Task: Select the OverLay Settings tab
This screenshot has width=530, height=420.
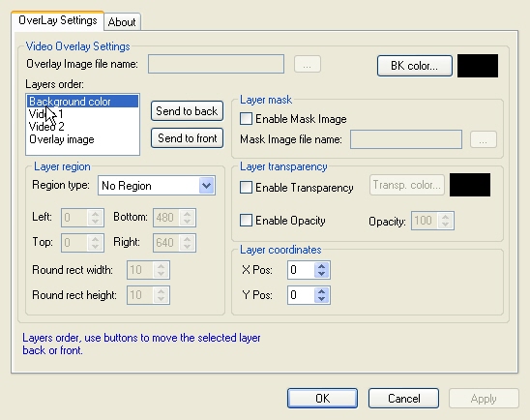Action: coord(58,20)
